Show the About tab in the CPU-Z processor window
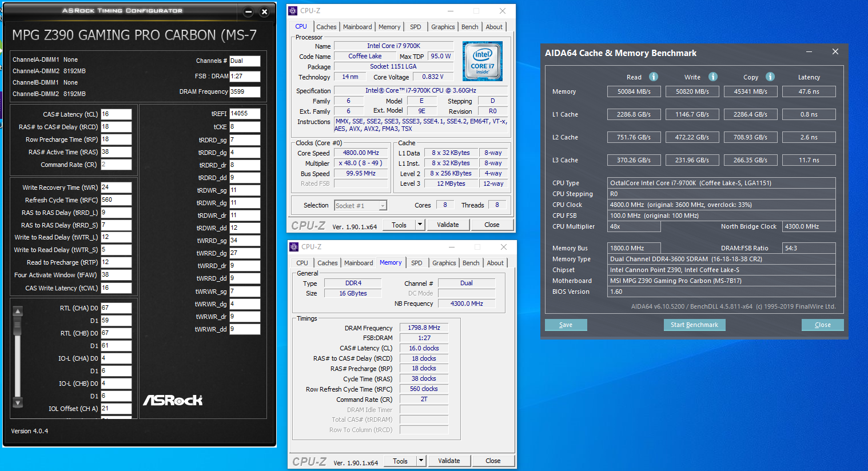The width and height of the screenshot is (868, 471). point(494,27)
